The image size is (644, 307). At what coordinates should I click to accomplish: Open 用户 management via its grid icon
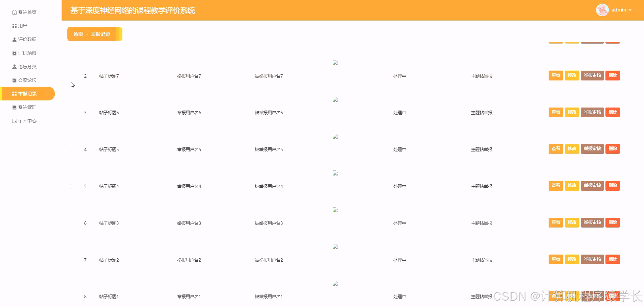pyautogui.click(x=14, y=25)
